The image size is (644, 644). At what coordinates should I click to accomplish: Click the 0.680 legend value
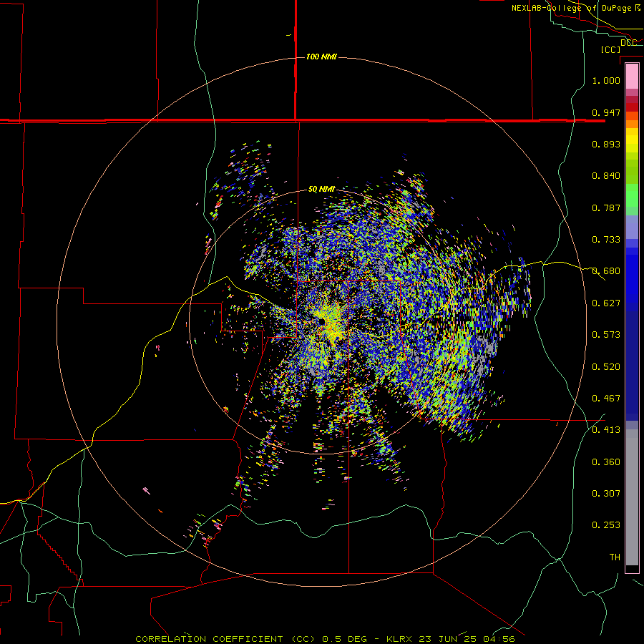pyautogui.click(x=606, y=270)
